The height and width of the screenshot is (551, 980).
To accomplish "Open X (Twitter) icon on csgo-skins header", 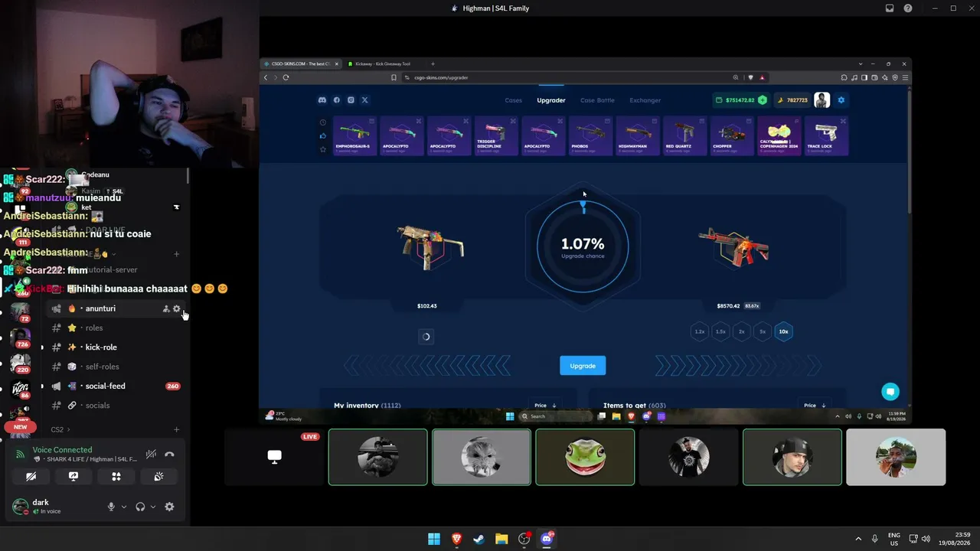I will (x=364, y=100).
